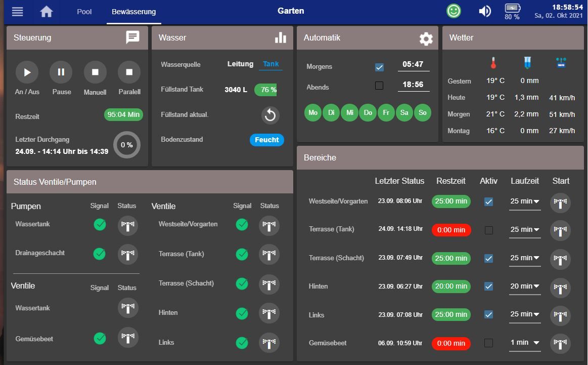Viewport: 588px width, 365px height.
Task: Toggle the Wassertank pump status icon
Action: pos(127,225)
